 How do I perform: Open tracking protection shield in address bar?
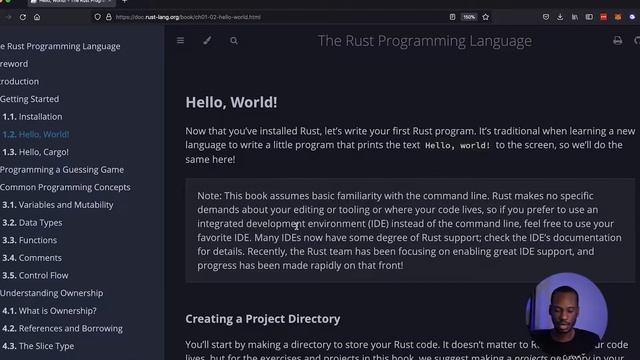point(97,17)
